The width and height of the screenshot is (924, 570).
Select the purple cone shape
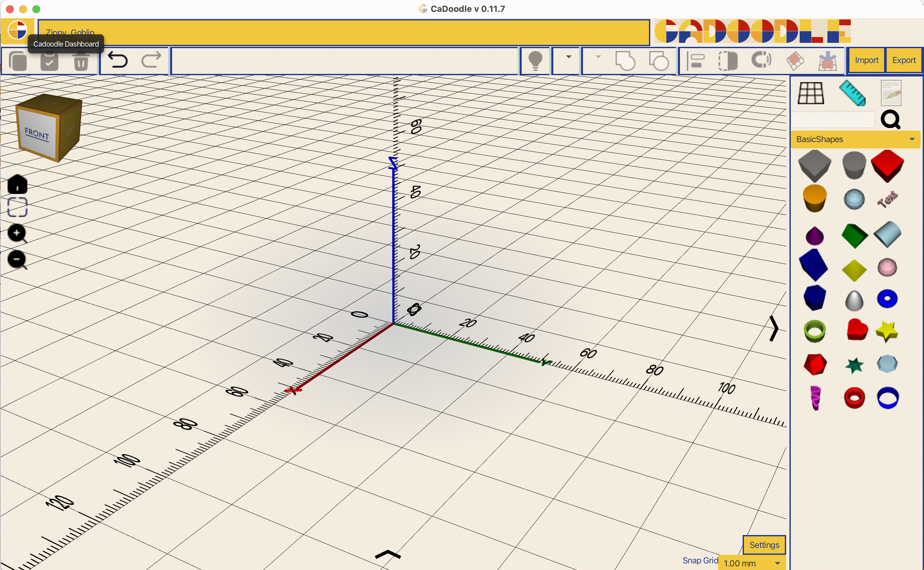point(814,236)
